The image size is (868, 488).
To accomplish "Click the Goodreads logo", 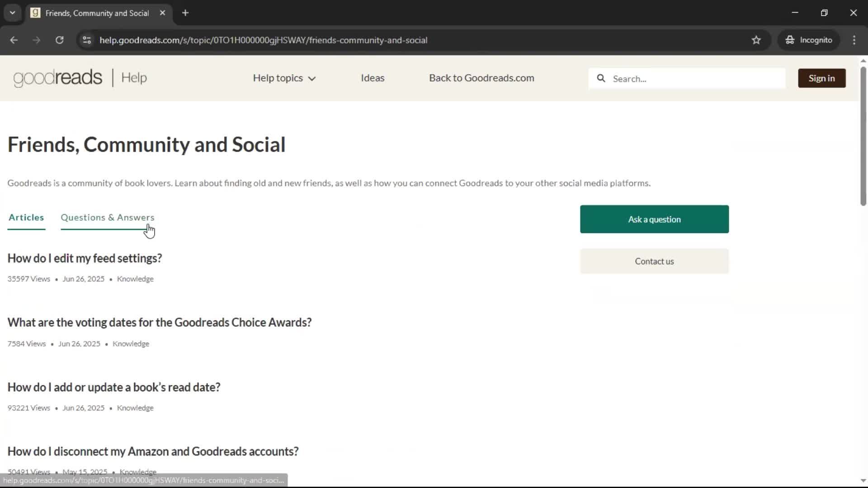I will pos(58,78).
